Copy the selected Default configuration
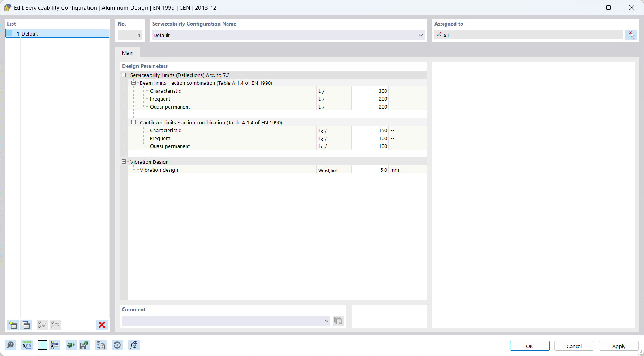The image size is (644, 356). tap(25, 325)
